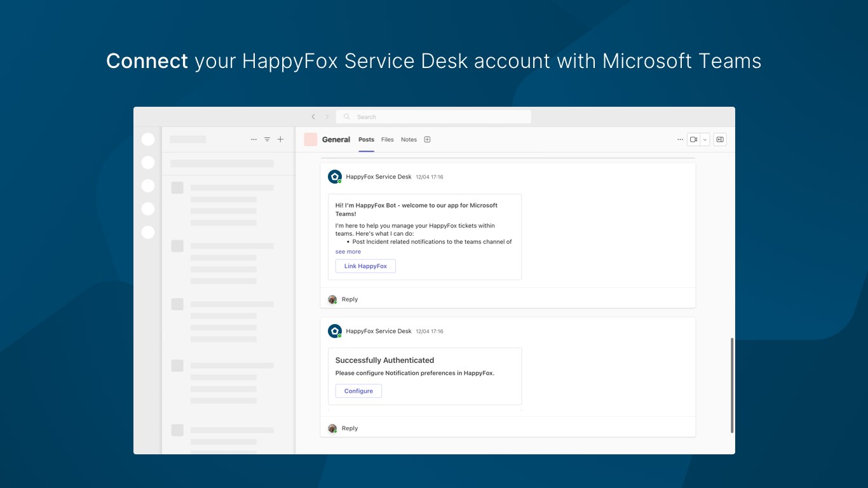The height and width of the screenshot is (488, 868).
Task: Expand the welcome message with see more
Action: [x=348, y=252]
